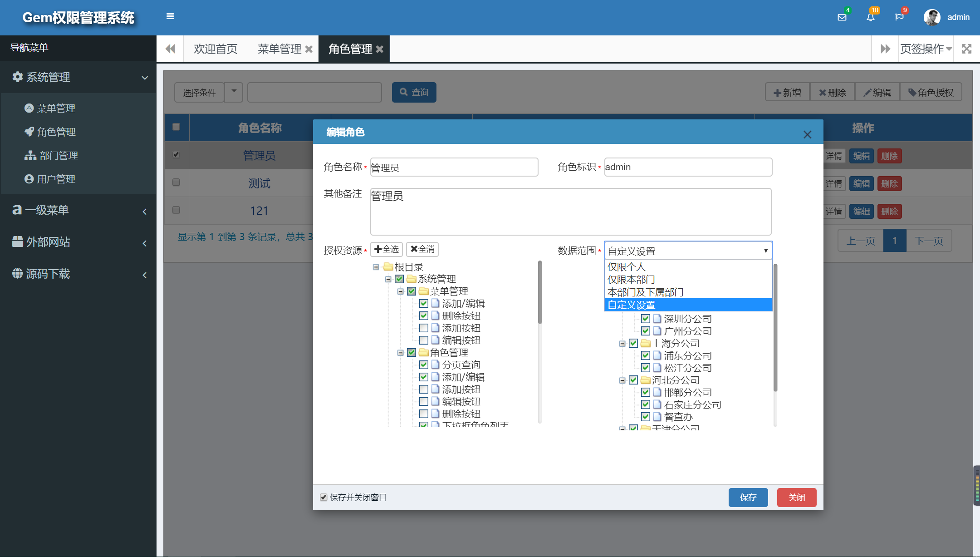Switch to the 菜单管理 tab
Viewport: 980px width, 557px height.
tap(279, 49)
